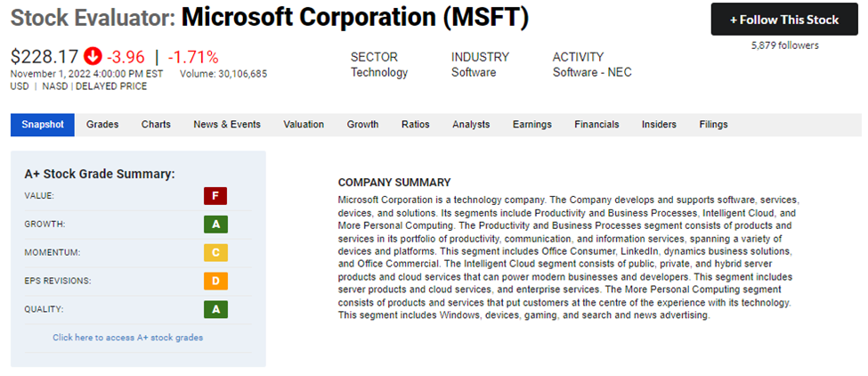Open the Charts tab
868x376 pixels.
tap(156, 125)
